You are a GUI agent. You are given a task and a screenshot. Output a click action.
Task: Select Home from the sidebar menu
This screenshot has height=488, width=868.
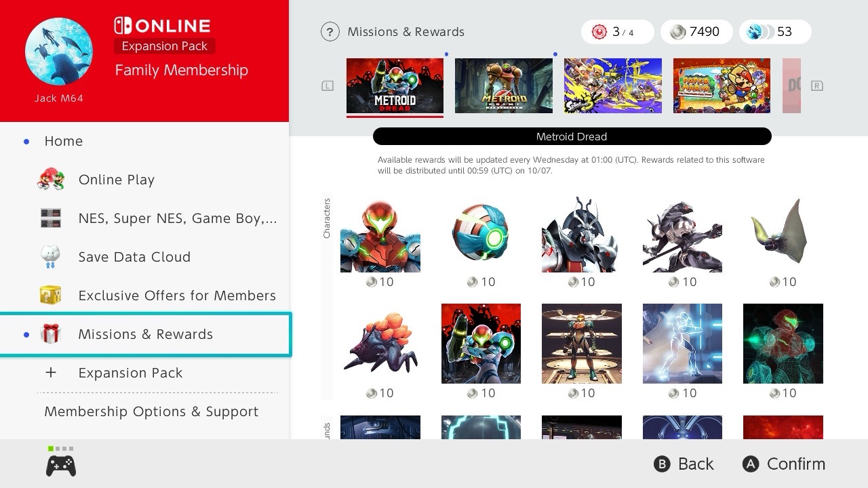tap(63, 141)
